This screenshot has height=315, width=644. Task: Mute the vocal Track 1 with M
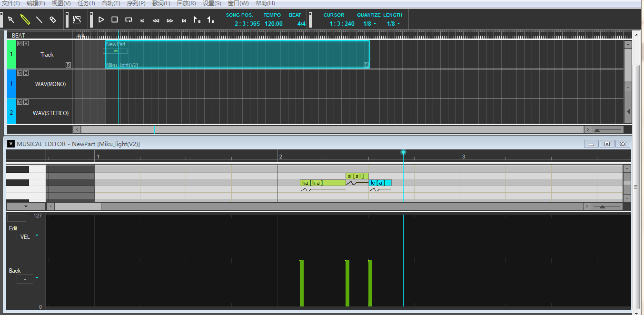pyautogui.click(x=20, y=44)
